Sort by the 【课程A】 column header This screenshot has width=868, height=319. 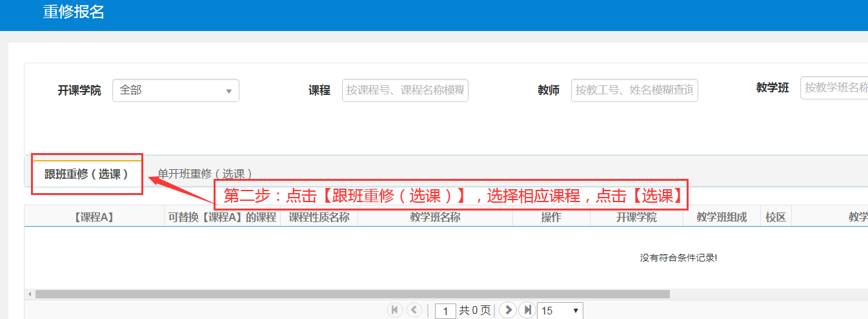tap(94, 217)
